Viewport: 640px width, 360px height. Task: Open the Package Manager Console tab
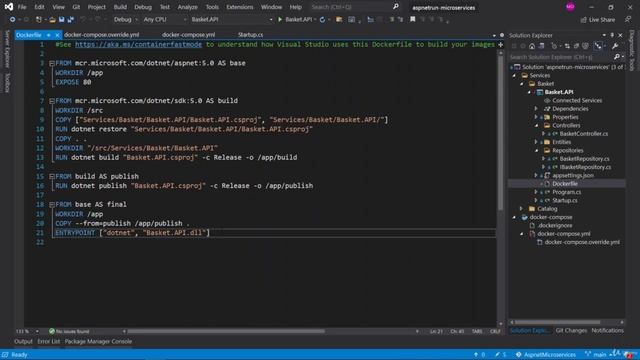(98, 341)
